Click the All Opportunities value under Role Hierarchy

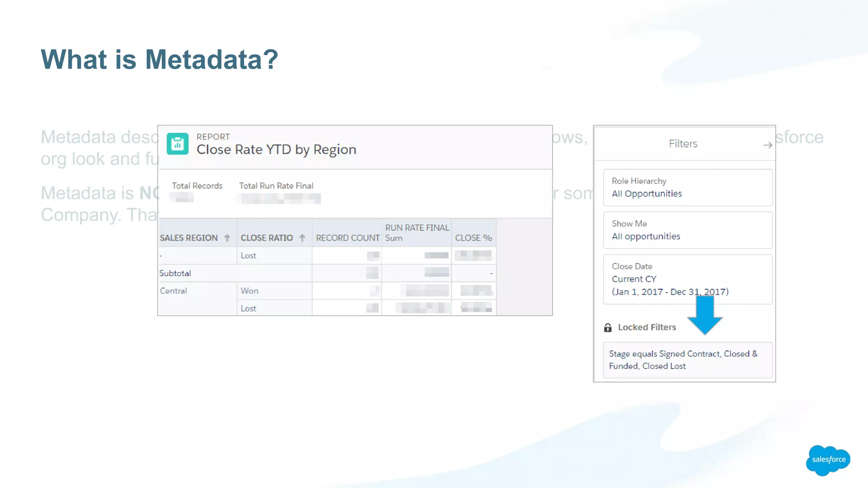647,194
